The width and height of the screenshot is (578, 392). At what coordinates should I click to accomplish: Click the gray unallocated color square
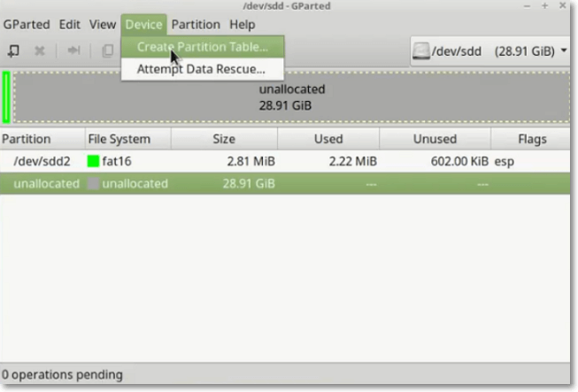(x=93, y=183)
